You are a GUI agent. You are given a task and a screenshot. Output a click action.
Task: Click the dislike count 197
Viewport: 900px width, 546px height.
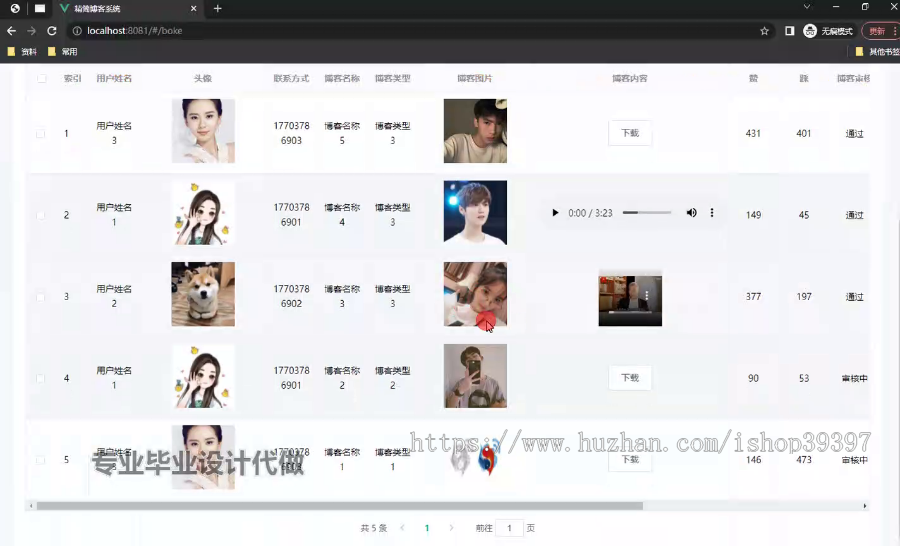[x=804, y=297]
